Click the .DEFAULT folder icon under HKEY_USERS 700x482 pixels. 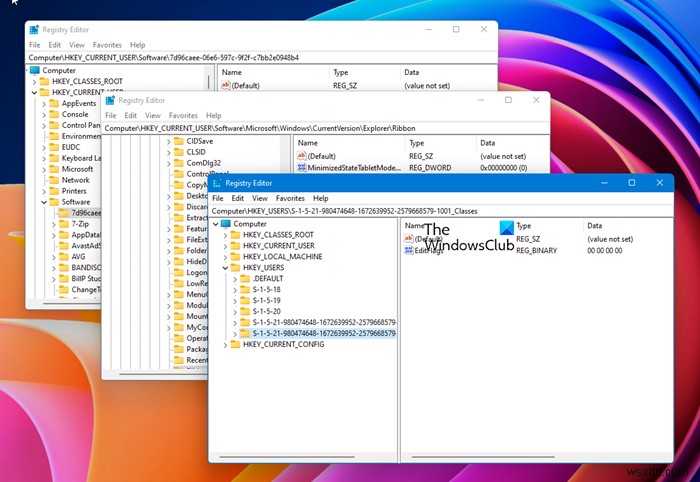point(245,278)
